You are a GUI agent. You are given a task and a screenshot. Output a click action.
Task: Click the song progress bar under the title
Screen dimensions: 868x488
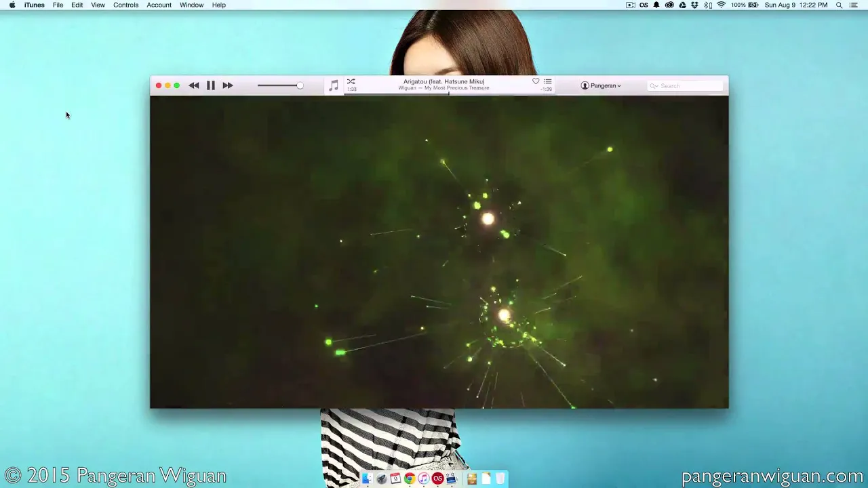pos(450,94)
